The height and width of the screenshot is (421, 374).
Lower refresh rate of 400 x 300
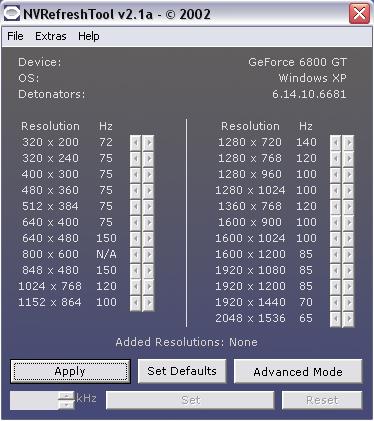coord(135,175)
